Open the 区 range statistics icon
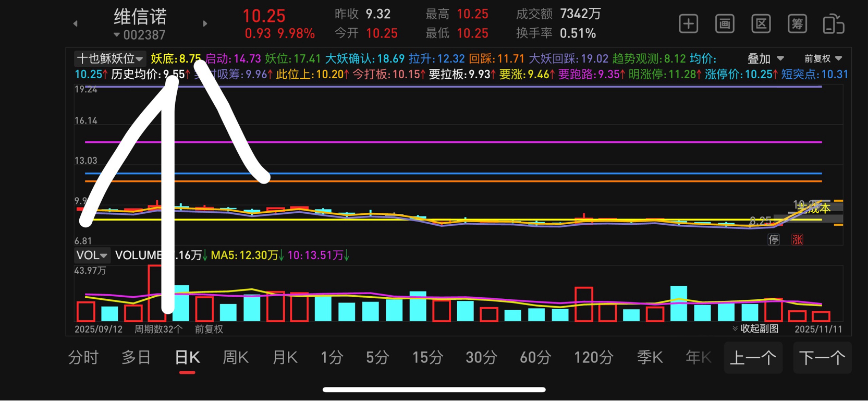 (761, 24)
